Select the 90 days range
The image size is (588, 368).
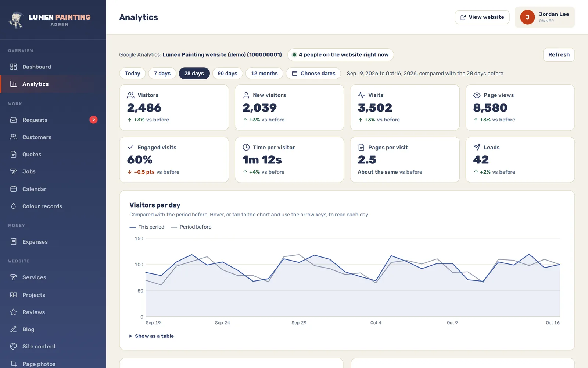[x=227, y=73]
